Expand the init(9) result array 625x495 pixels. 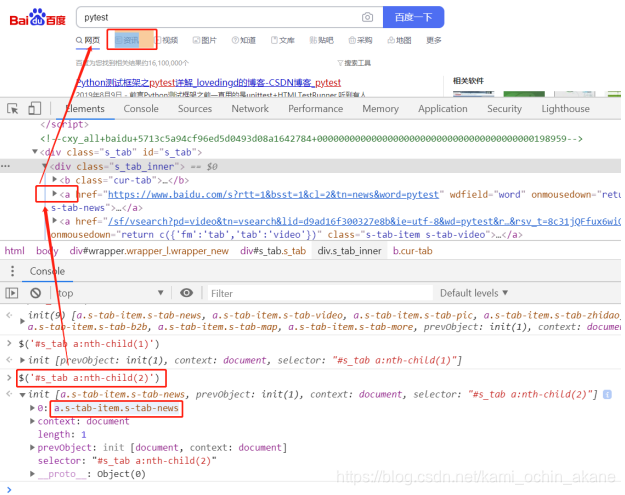point(22,321)
